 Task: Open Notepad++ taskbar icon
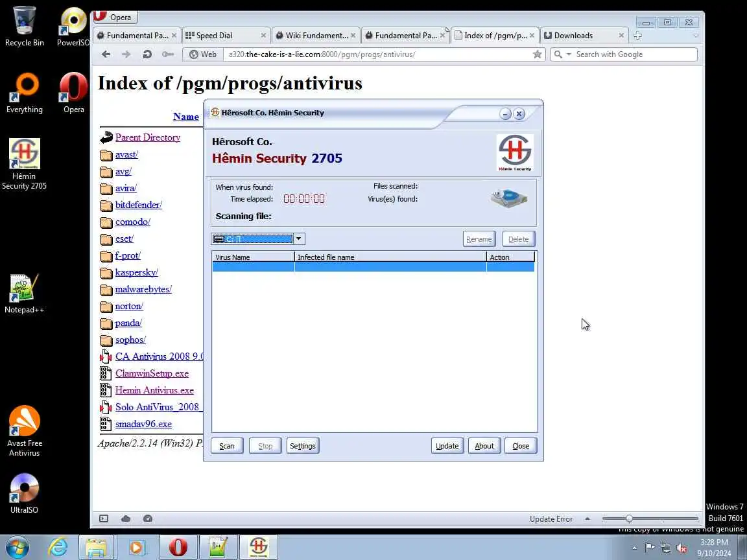[218, 547]
